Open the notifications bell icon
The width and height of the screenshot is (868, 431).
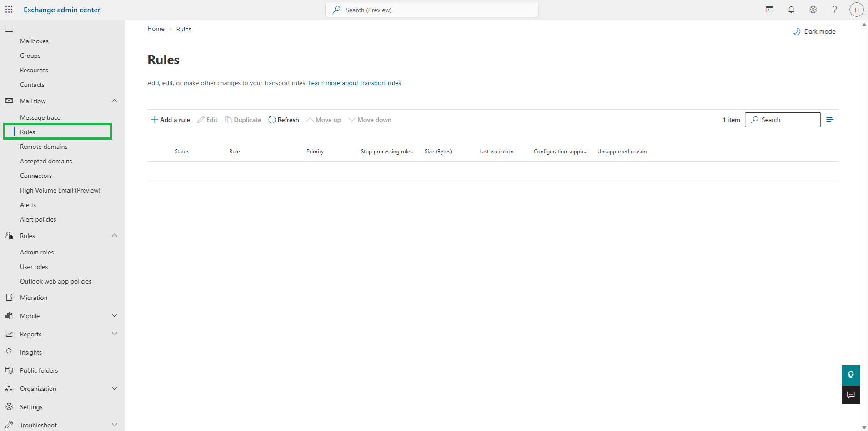791,10
